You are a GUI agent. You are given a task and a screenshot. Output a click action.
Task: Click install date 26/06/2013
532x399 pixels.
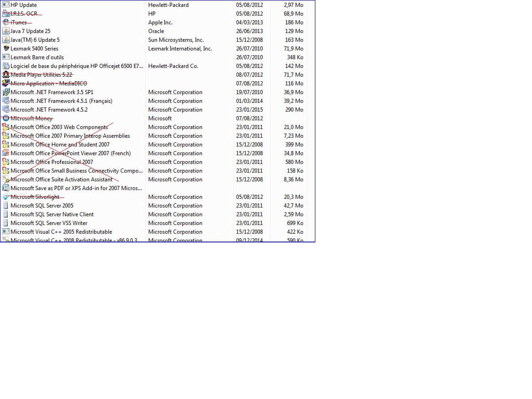click(x=249, y=31)
